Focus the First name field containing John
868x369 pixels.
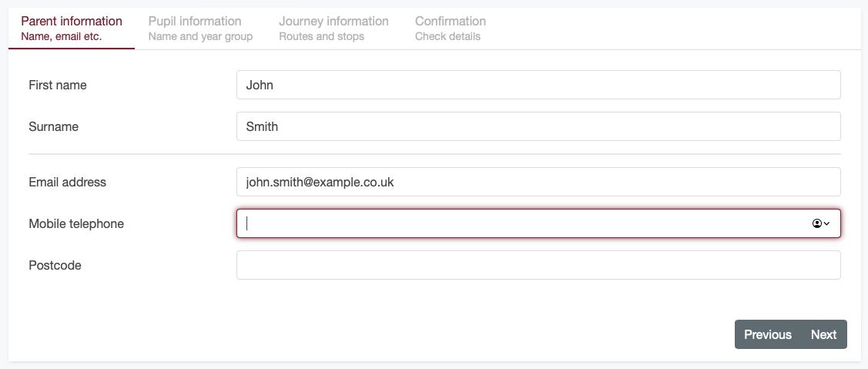coord(538,85)
